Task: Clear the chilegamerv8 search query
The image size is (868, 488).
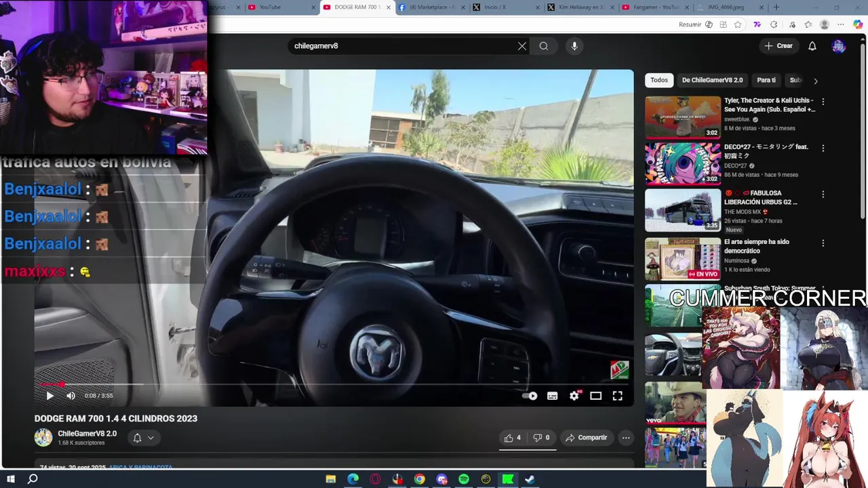Action: point(522,46)
